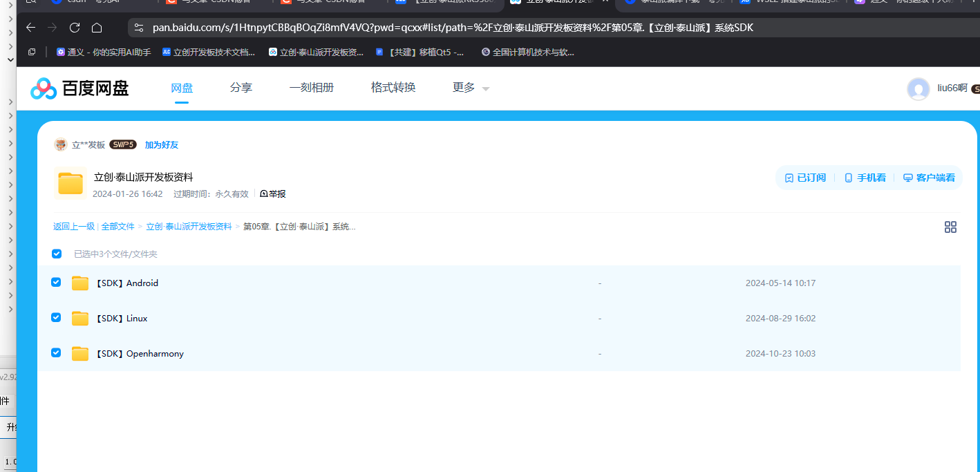
Task: Uncheck the 【SDK】Android checkbox
Action: (x=56, y=282)
